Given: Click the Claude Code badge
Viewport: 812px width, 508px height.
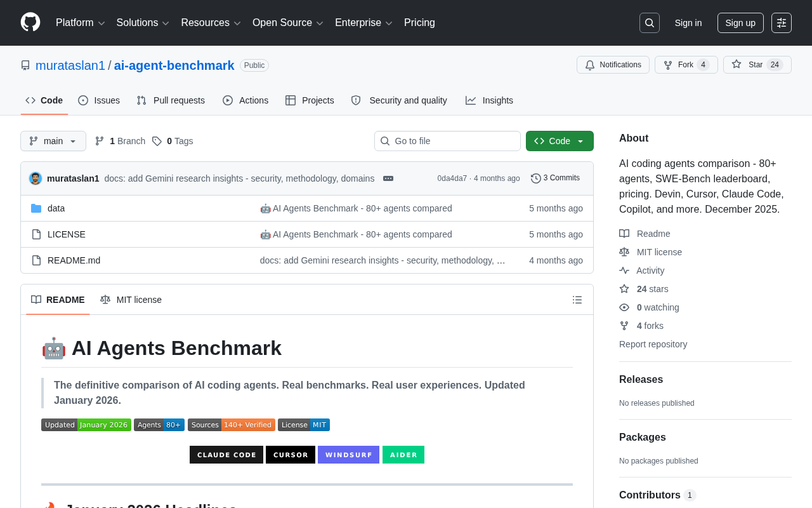Looking at the screenshot, I should coord(226,455).
